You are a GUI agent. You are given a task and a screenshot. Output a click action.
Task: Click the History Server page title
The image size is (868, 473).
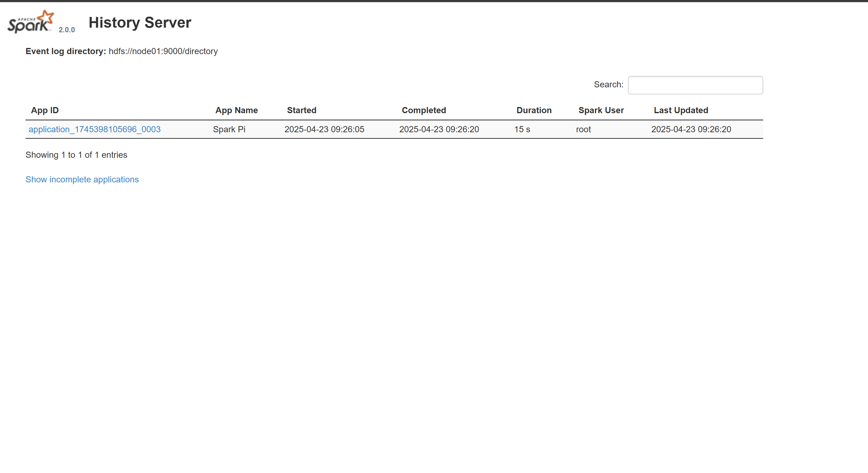(140, 22)
